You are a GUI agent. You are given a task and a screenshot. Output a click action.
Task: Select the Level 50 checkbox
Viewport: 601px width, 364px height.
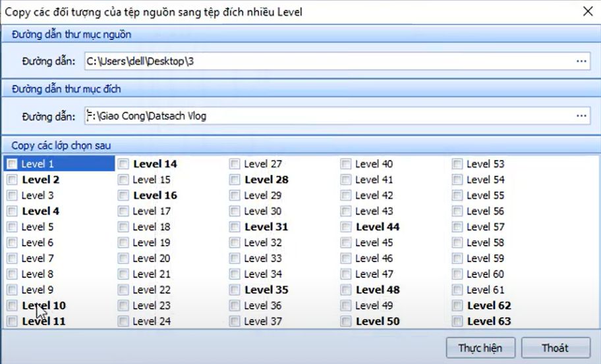[346, 321]
